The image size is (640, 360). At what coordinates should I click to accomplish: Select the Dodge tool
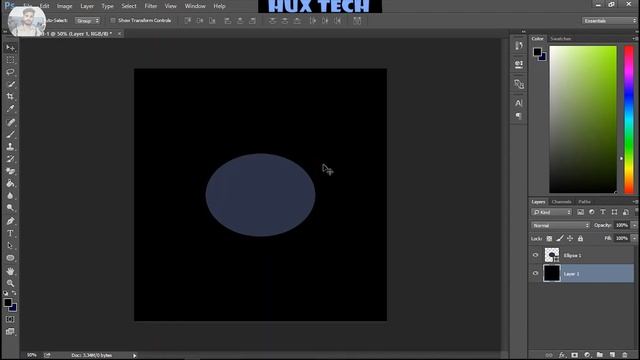click(10, 208)
